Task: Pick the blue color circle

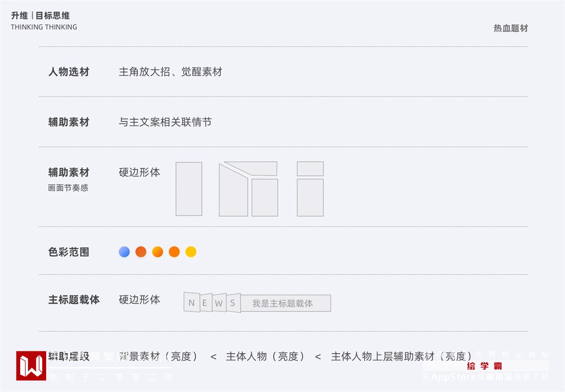Action: [125, 252]
